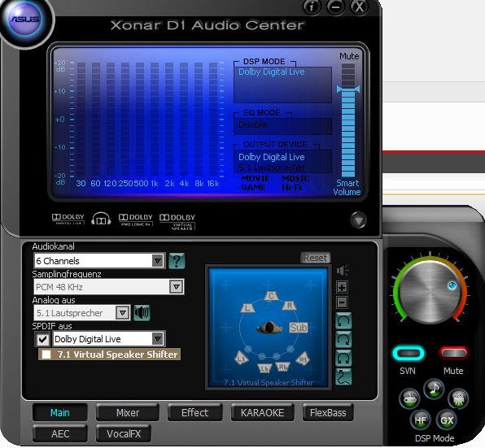Click the Lb left back speaker

click(x=264, y=368)
